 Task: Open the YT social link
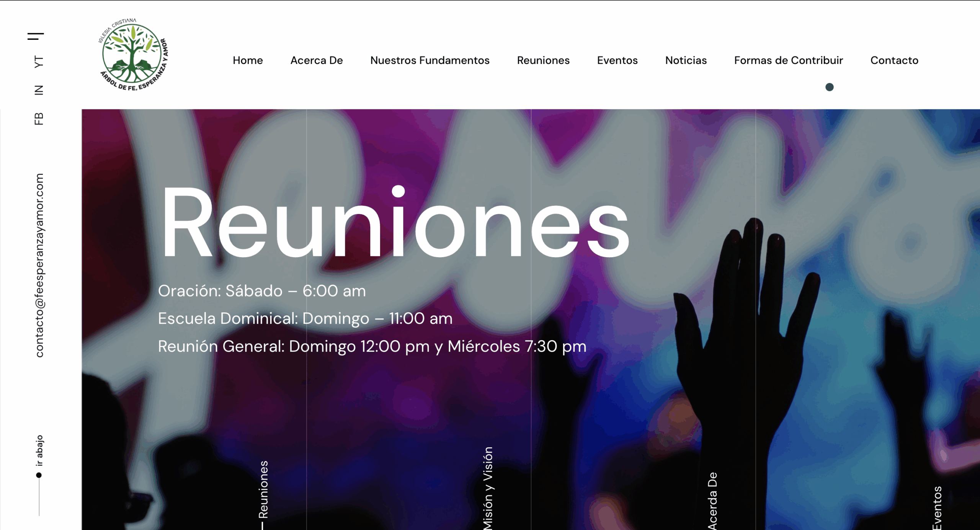(x=39, y=62)
